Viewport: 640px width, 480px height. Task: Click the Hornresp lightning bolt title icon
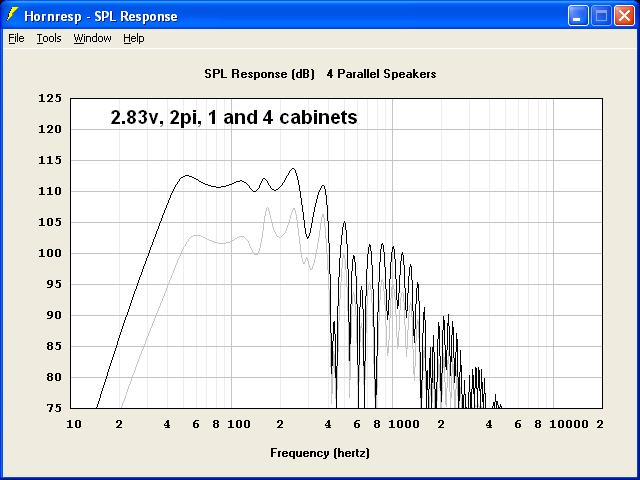(x=13, y=16)
